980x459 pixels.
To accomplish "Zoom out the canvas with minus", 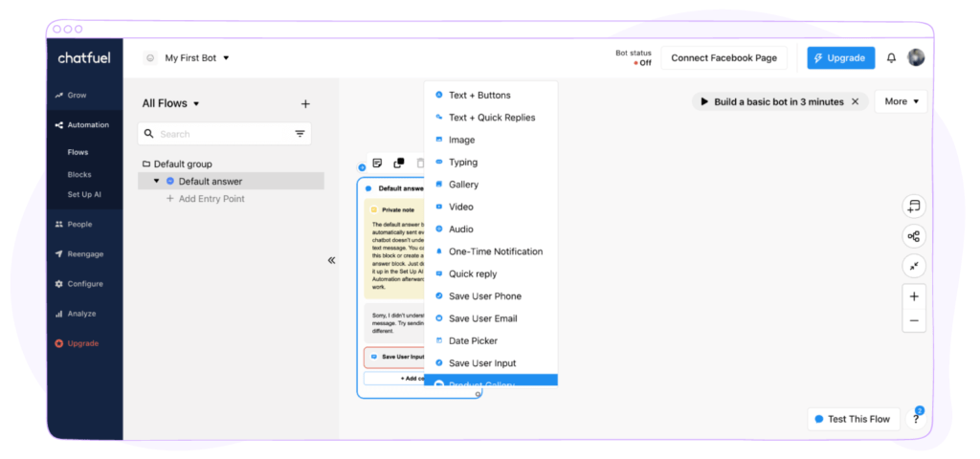I will tap(914, 321).
